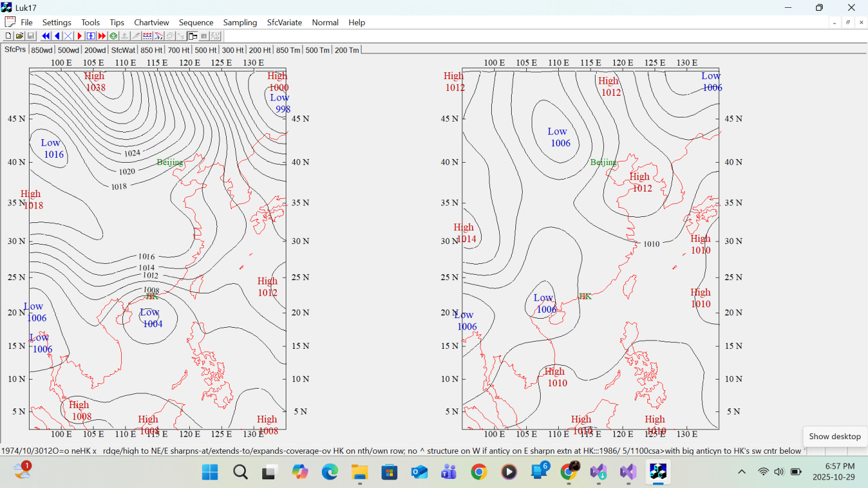Switch to the 850wd tab
The image size is (868, 488).
pyautogui.click(x=42, y=50)
